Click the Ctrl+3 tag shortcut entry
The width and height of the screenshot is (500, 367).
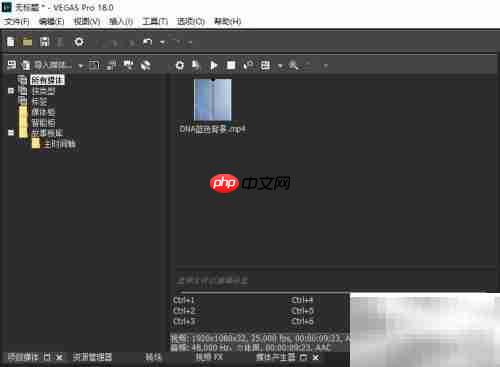click(184, 322)
